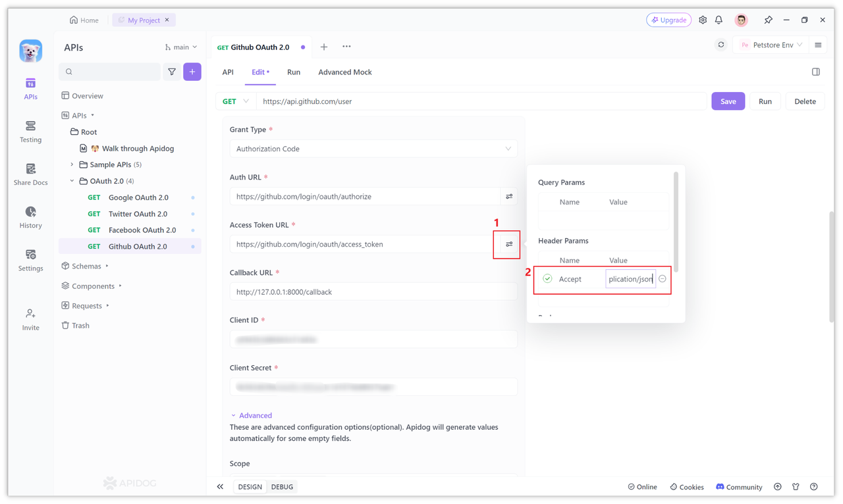Click the Apidog dog logo avatar

pyautogui.click(x=30, y=51)
